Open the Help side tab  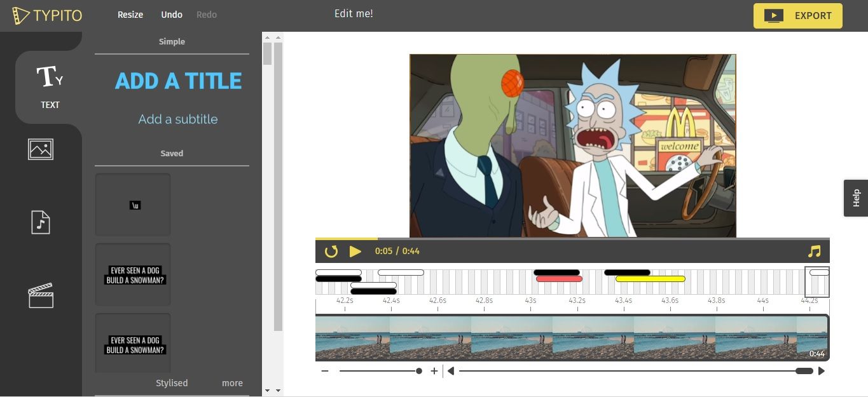(x=856, y=198)
